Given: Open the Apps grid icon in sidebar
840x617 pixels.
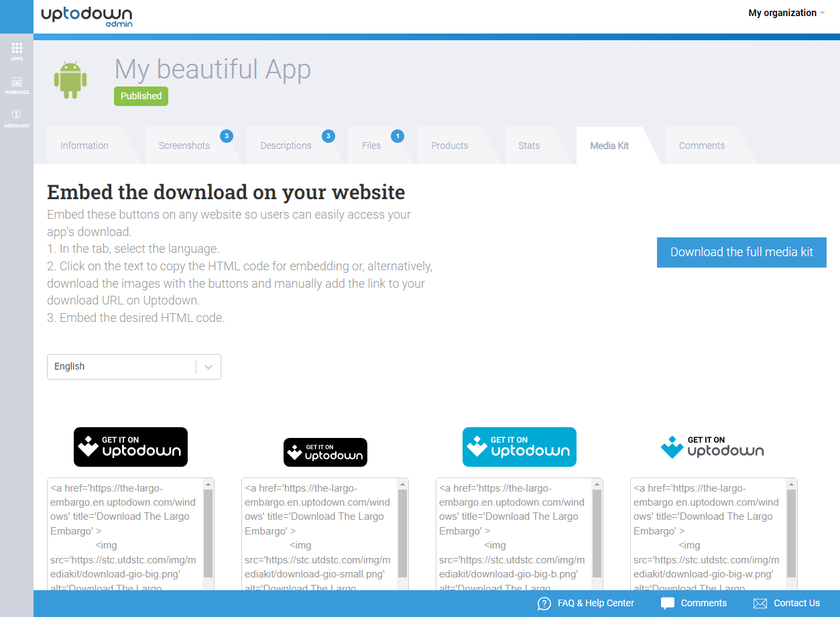Looking at the screenshot, I should 17,51.
